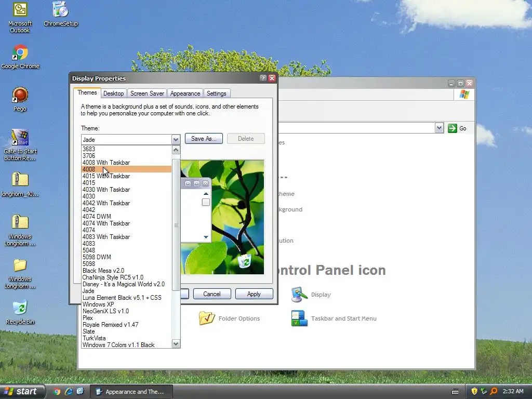The height and width of the screenshot is (399, 532).
Task: Select Windows XP theme in list
Action: pyautogui.click(x=127, y=304)
